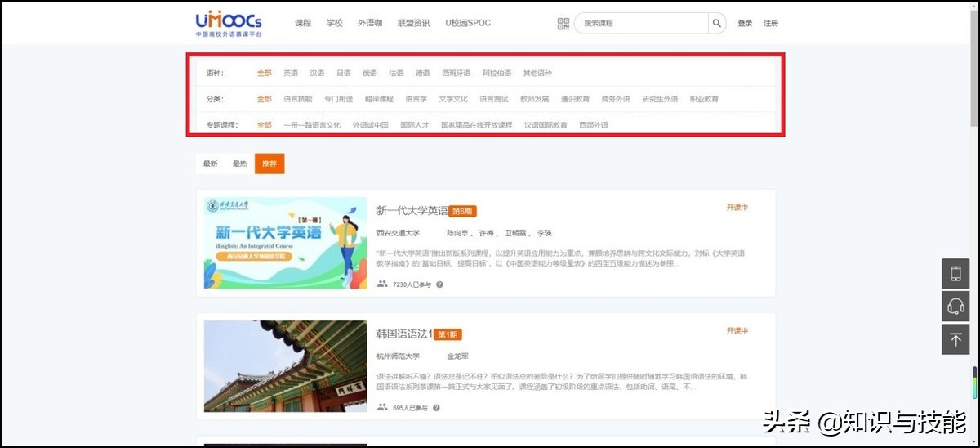Select the 国家精品在线开放课程 topic

click(x=476, y=125)
